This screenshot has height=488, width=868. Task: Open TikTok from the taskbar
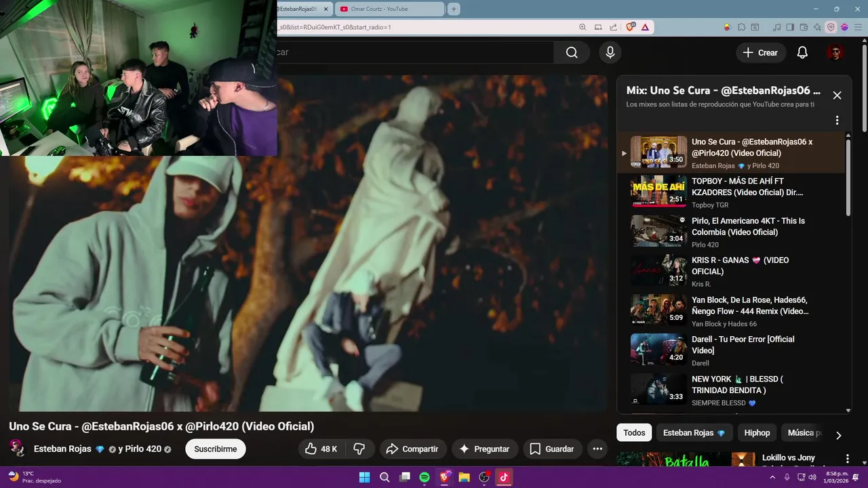(504, 477)
